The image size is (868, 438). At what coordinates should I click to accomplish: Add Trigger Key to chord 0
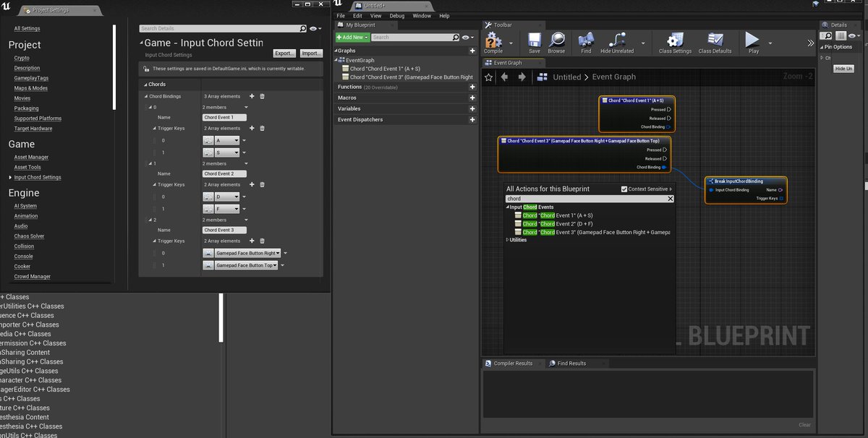[252, 128]
